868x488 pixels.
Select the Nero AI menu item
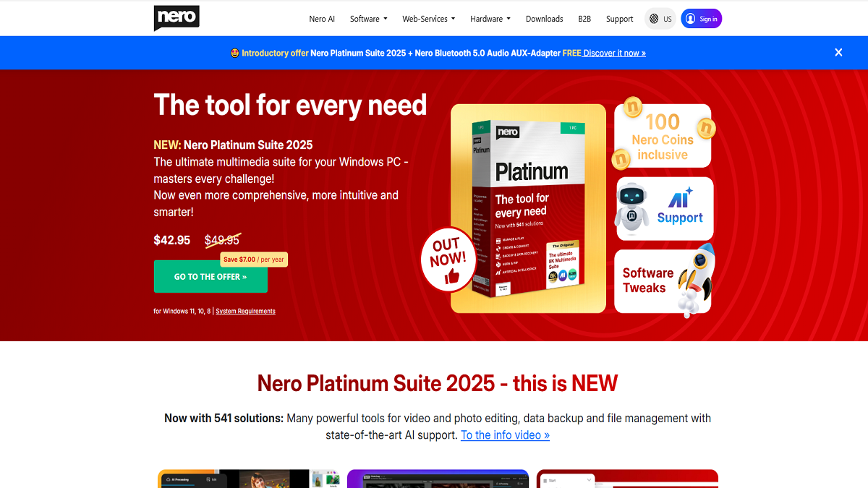pyautogui.click(x=322, y=18)
